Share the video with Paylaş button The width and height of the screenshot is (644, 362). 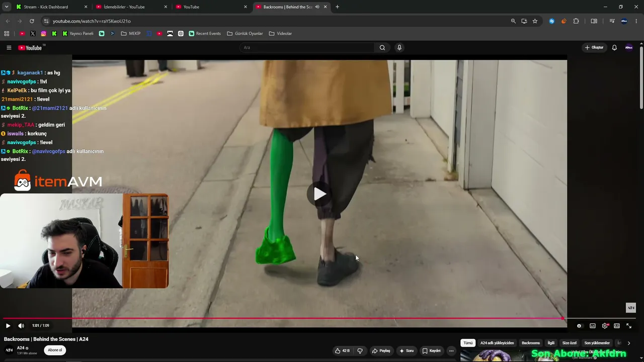[x=381, y=350]
